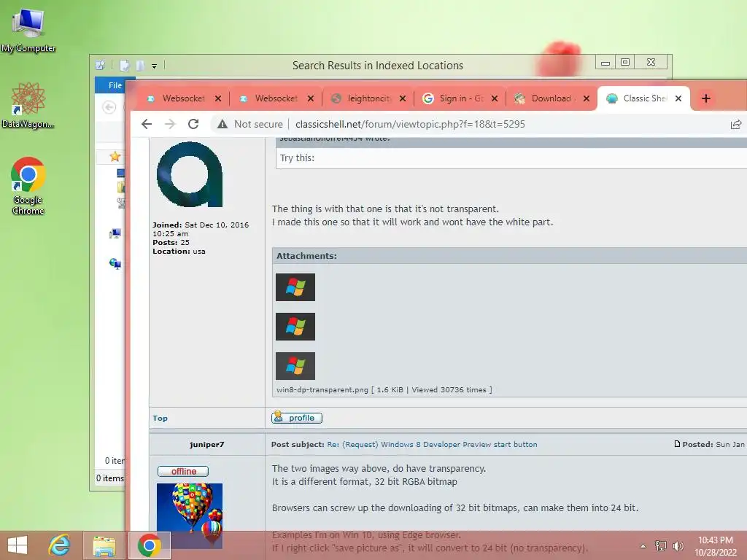Open Favorites star in Search Results window
The width and height of the screenshot is (747, 560).
point(115,156)
